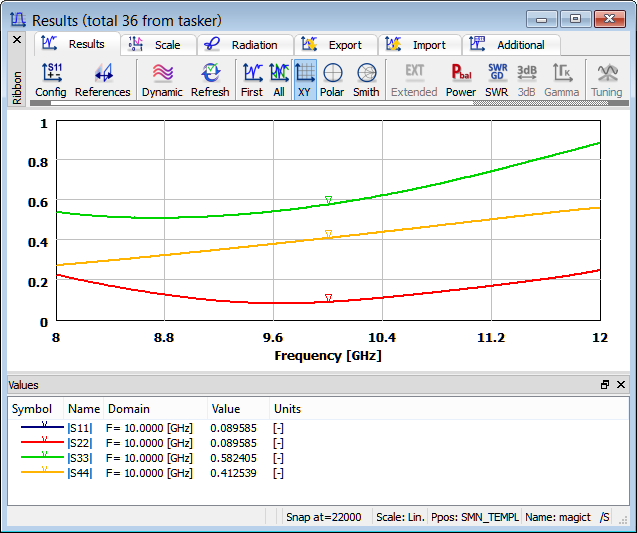The width and height of the screenshot is (637, 533).
Task: Open the Power balance view
Action: point(461,80)
